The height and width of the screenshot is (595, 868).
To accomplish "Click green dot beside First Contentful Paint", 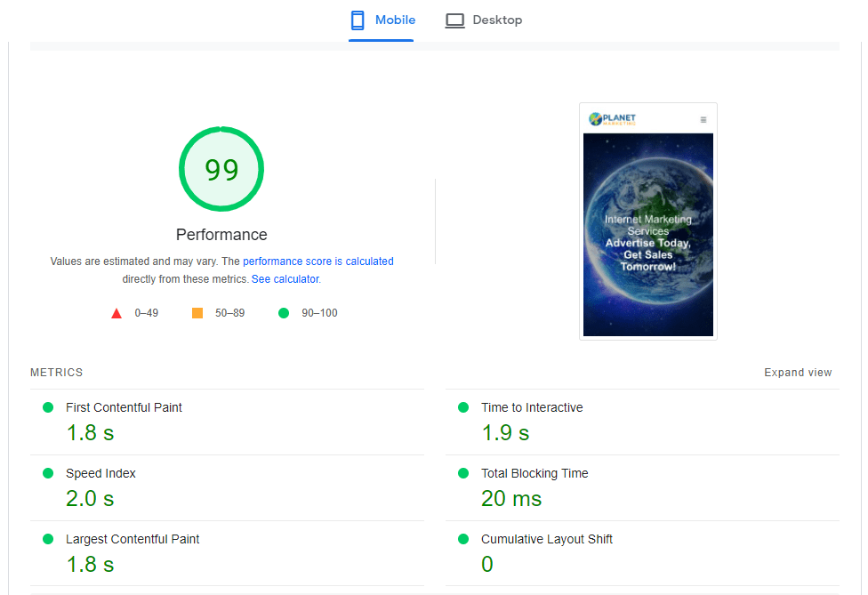I will 48,407.
